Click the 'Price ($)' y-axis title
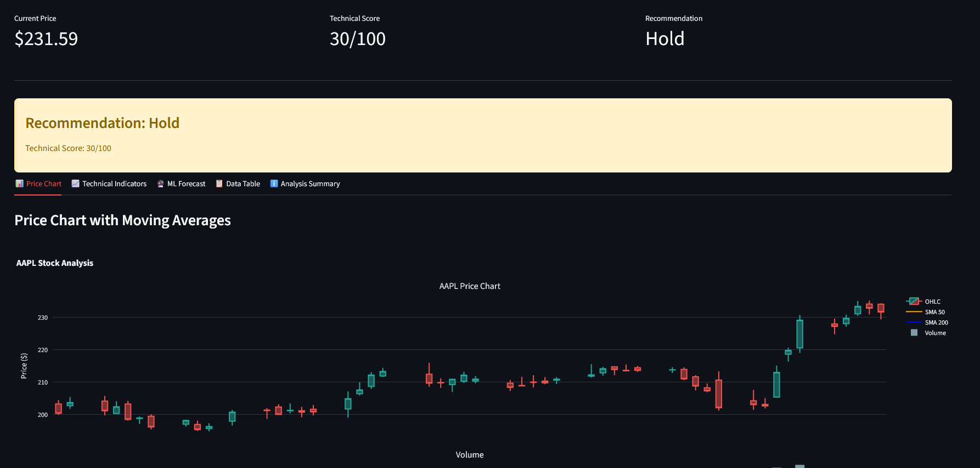980x468 pixels. (x=24, y=366)
